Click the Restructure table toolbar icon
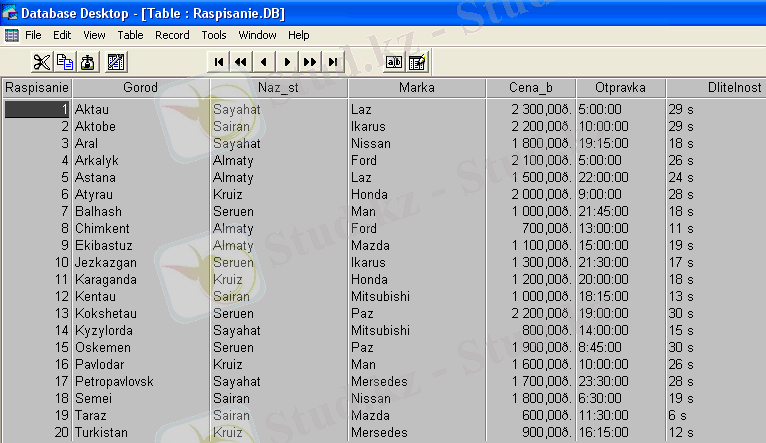The width and height of the screenshot is (766, 443). 116,62
